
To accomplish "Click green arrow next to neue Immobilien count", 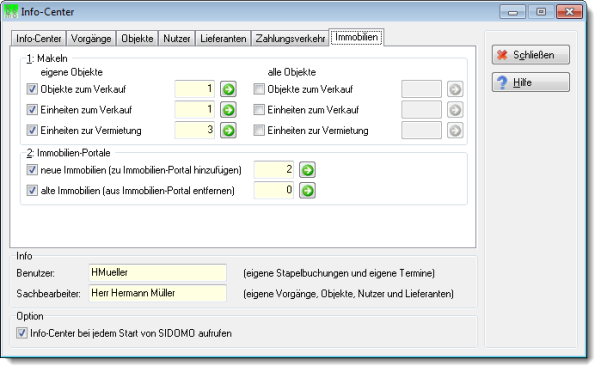I will click(307, 170).
